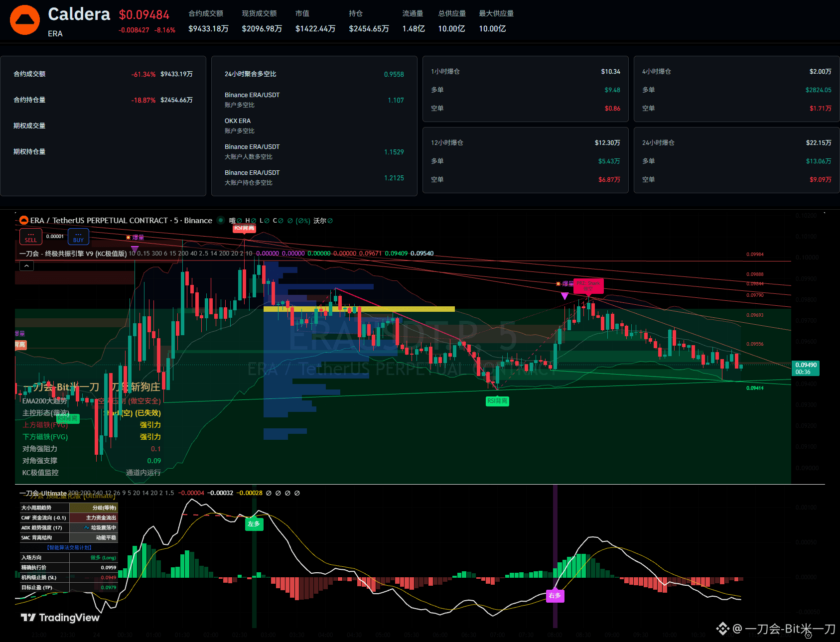Select the red RSI背离 marker at chart top

pos(244,228)
